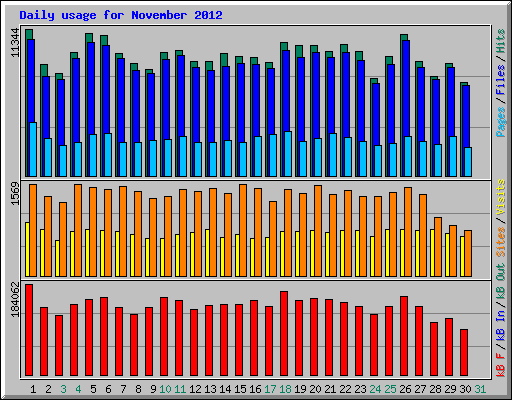This screenshot has width=512, height=400.
Task: Click day 16 on the x-axis
Action: [x=255, y=389]
